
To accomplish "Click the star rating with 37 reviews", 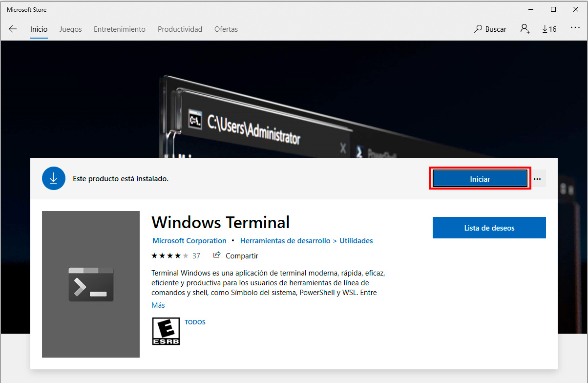I will click(x=176, y=255).
